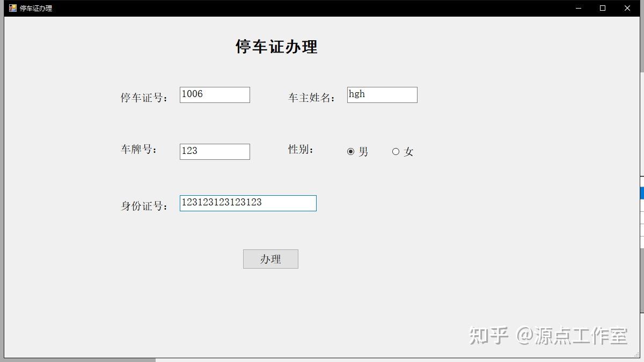Maximize the 停车证办理 window
644x362 pixels.
coord(603,8)
